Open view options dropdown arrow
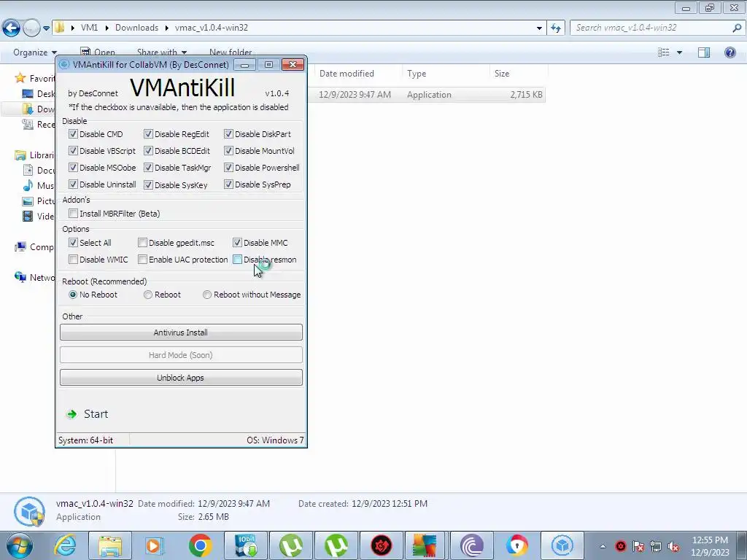The width and height of the screenshot is (747, 560). [679, 52]
